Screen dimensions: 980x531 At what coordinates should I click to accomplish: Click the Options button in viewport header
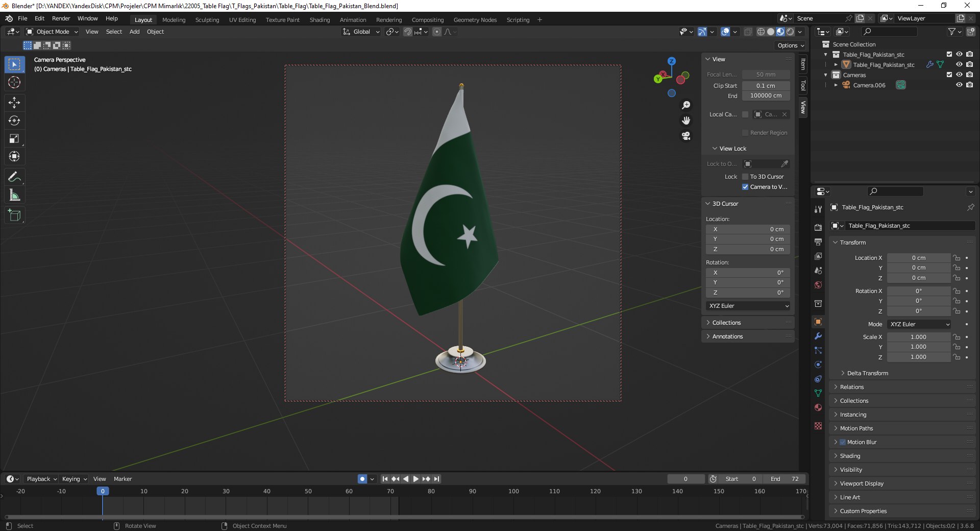pos(791,45)
